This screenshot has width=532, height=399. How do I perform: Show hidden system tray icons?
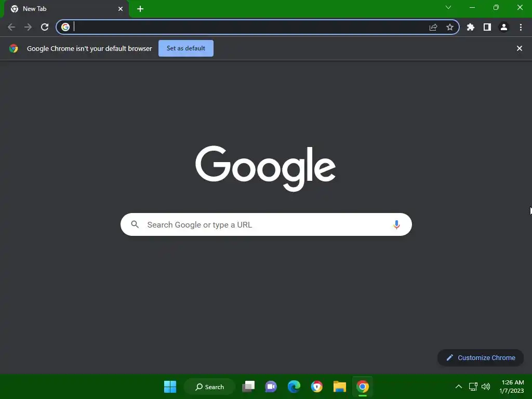[x=459, y=387]
